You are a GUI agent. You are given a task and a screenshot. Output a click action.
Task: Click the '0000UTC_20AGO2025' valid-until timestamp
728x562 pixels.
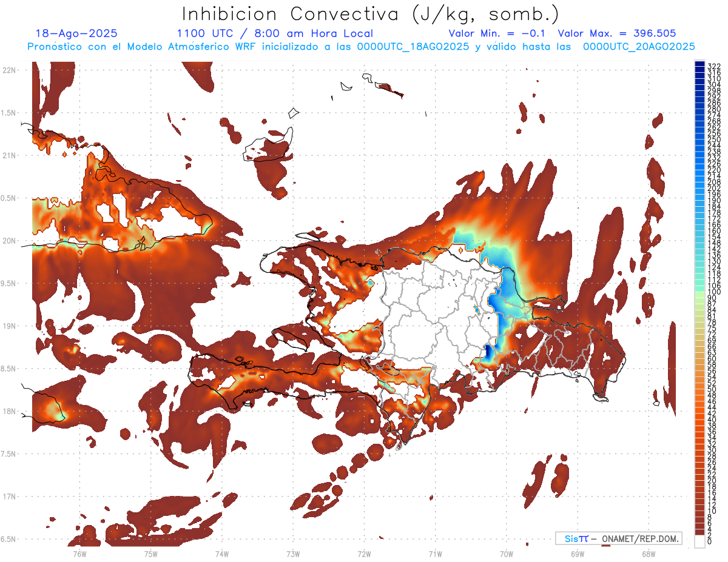pos(639,47)
